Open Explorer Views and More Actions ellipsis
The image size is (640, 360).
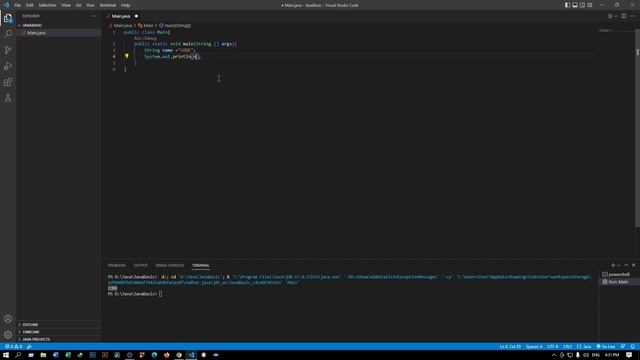(x=93, y=16)
